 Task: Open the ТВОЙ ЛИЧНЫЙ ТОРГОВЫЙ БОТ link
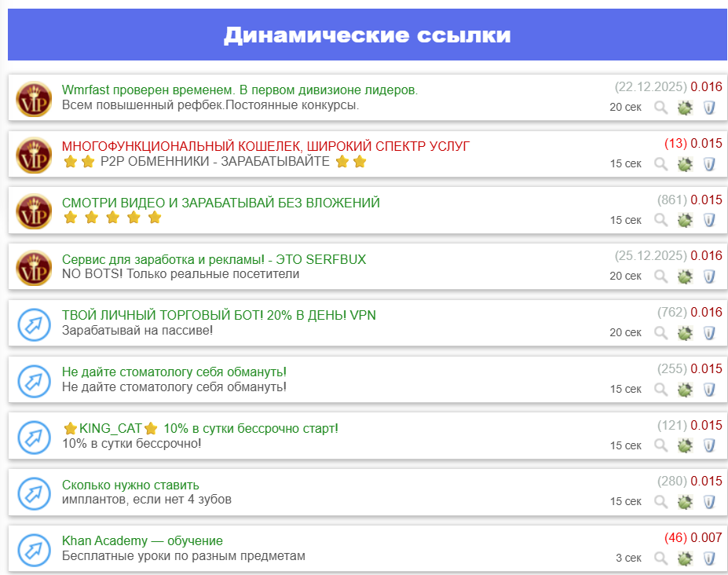pos(218,315)
